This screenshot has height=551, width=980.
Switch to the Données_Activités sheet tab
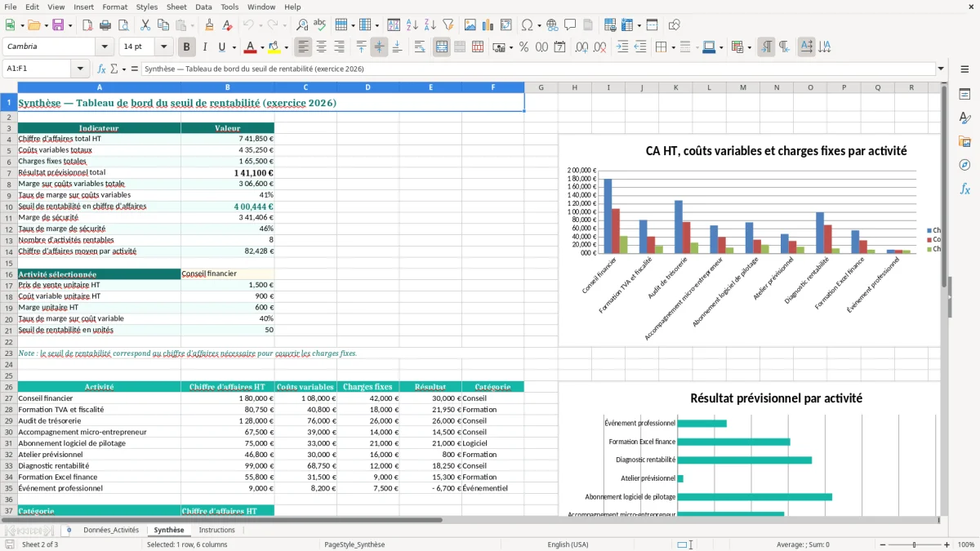coord(111,530)
